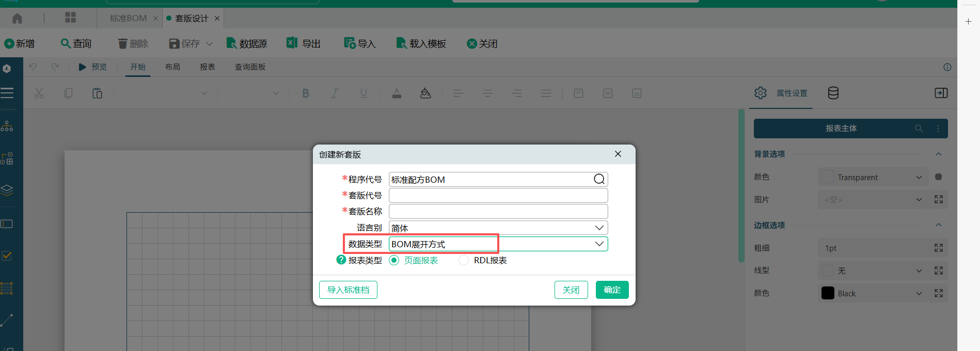Click the help icon beside 报表类型
Viewport: 980px width, 351px height.
click(x=341, y=260)
